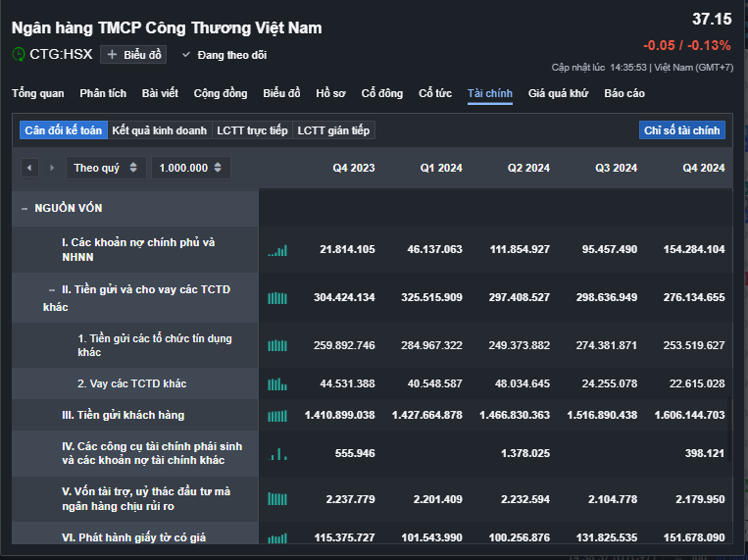748x560 pixels.
Task: Open the Theo quý period dropdown
Action: 106,168
